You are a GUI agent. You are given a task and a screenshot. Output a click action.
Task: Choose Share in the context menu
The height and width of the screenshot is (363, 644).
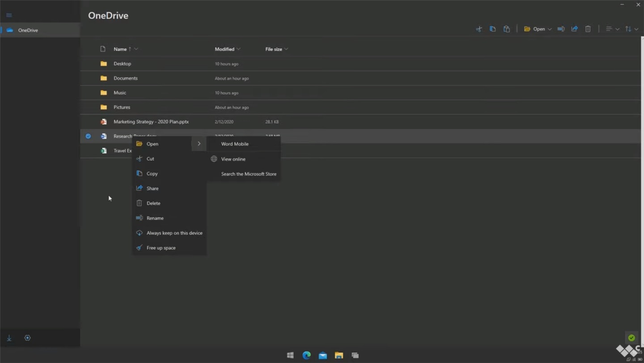coord(169,188)
